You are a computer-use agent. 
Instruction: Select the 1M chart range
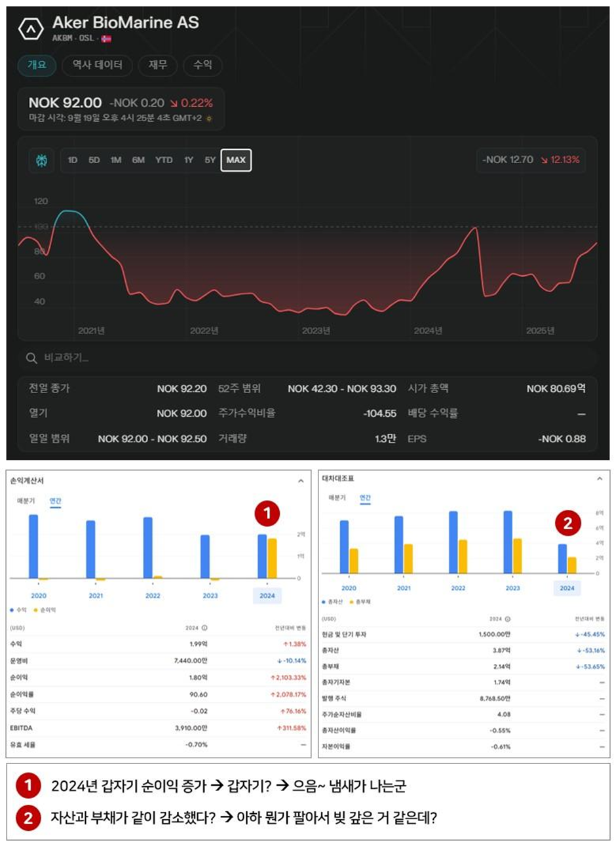coord(116,160)
